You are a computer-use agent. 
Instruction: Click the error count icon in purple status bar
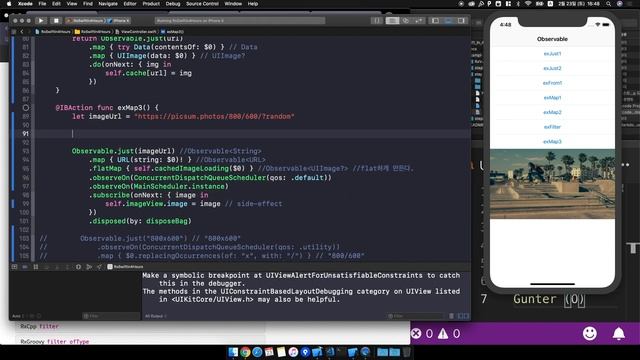point(416,333)
